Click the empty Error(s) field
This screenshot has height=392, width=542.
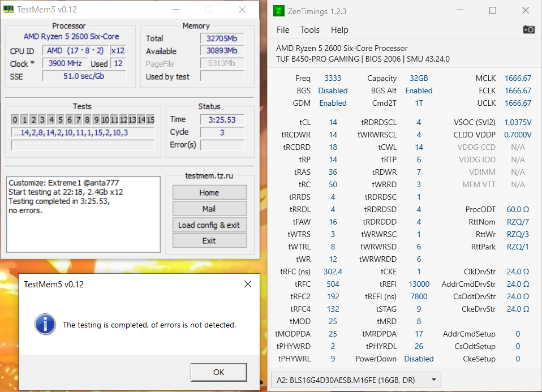(x=222, y=145)
